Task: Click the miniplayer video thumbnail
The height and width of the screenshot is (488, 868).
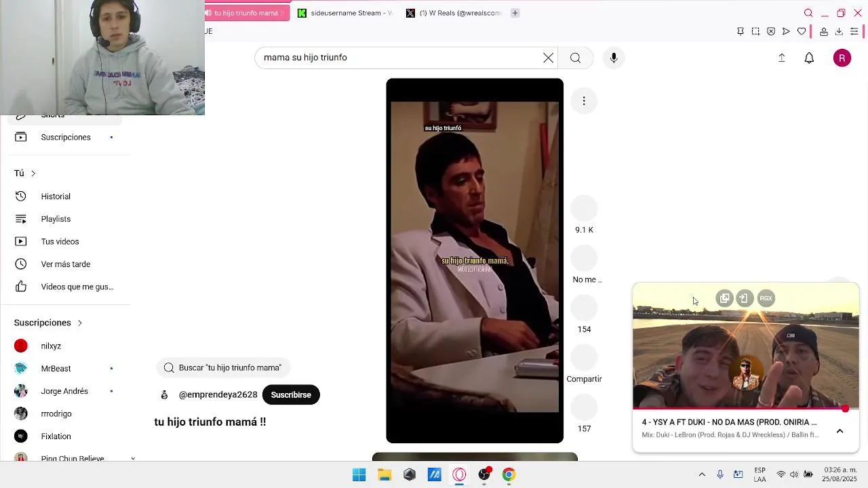Action: pos(746,347)
